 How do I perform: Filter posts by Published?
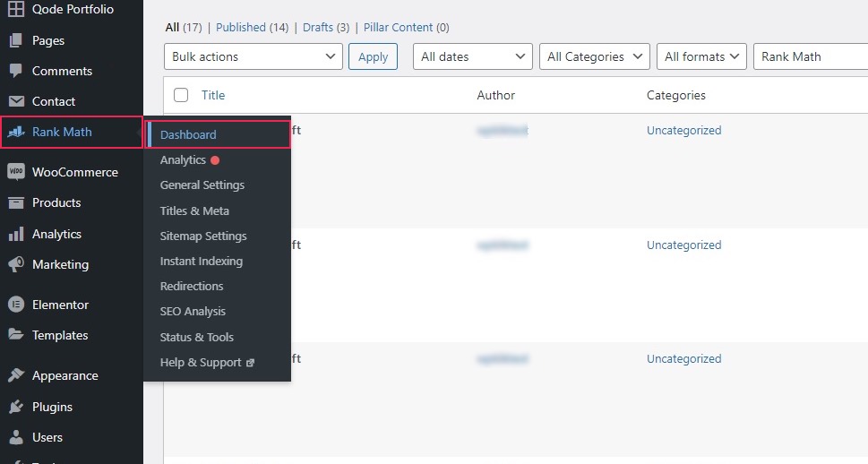(241, 27)
